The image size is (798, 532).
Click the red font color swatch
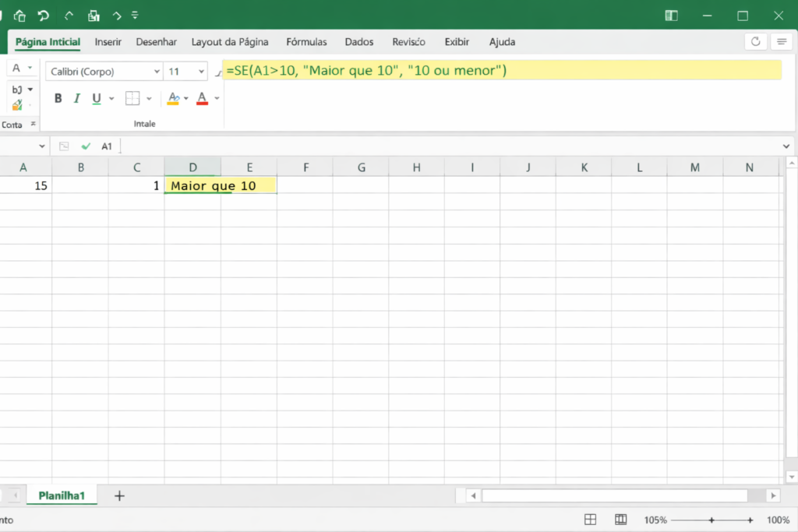pyautogui.click(x=202, y=98)
